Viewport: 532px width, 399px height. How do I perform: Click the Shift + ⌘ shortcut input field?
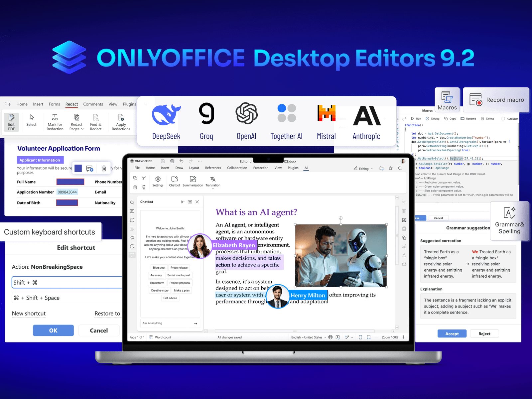tap(67, 283)
